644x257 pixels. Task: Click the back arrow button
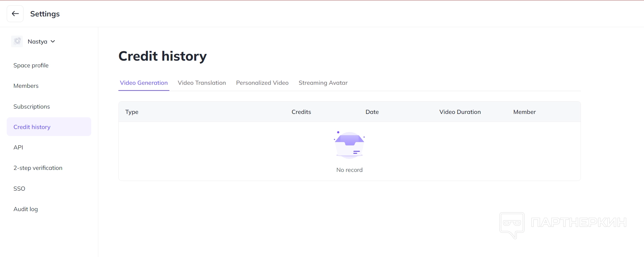15,14
